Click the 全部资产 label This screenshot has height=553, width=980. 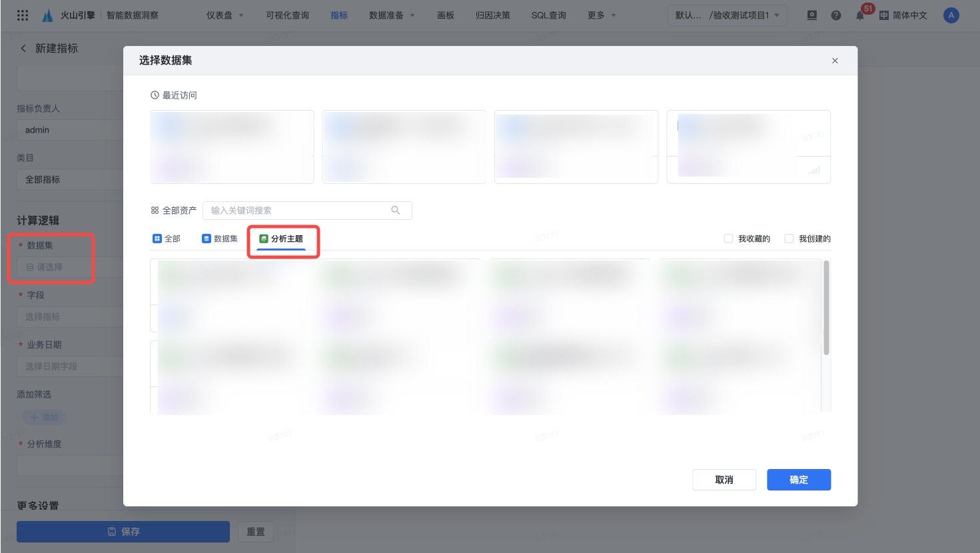click(x=179, y=211)
